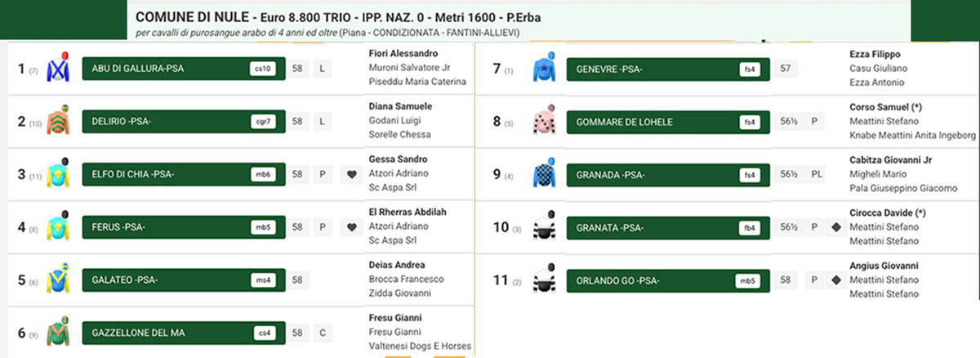Screen dimensions: 980x358
Task: Click the COMUNE DI NULE race title
Action: 192,17
